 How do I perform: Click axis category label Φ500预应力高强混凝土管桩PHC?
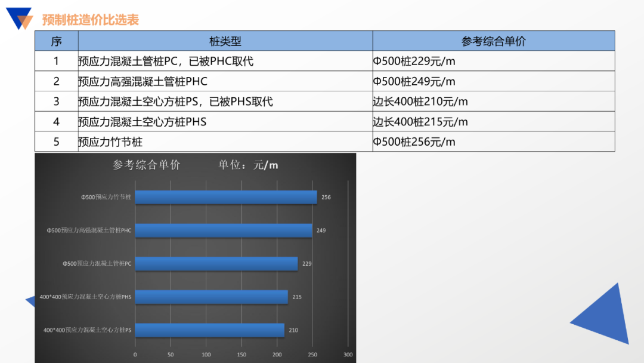click(x=89, y=230)
